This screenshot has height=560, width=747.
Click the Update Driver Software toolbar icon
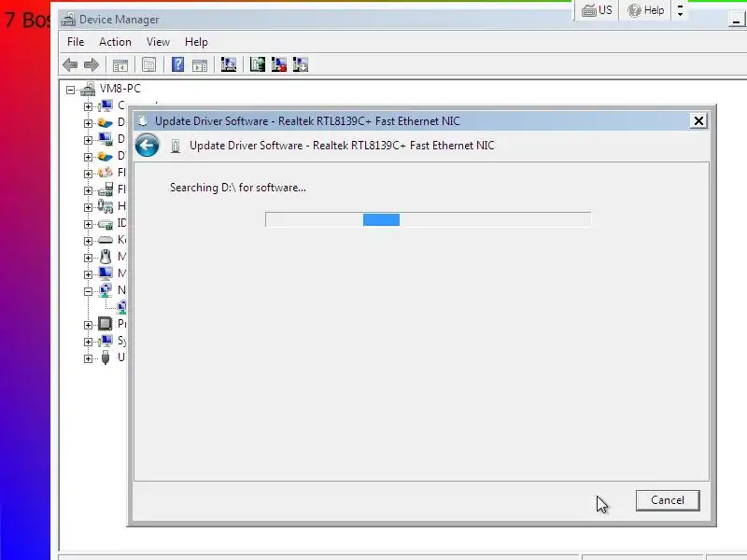pyautogui.click(x=258, y=64)
